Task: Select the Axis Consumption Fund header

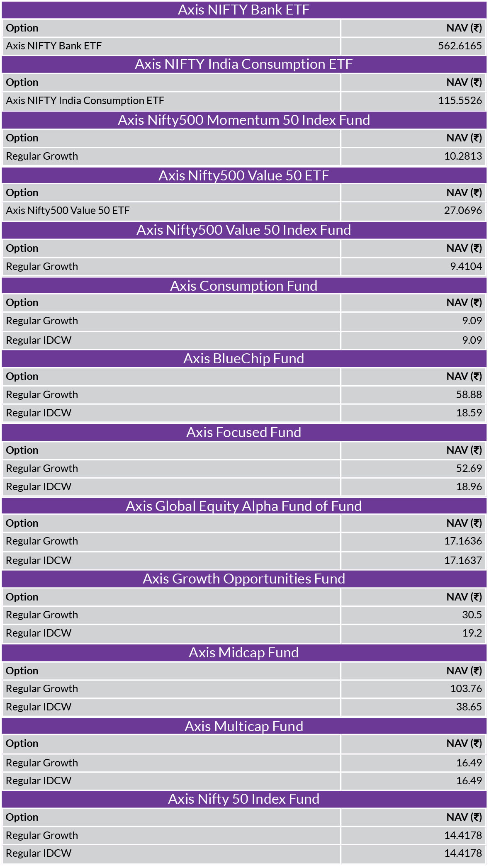Action: tap(244, 286)
